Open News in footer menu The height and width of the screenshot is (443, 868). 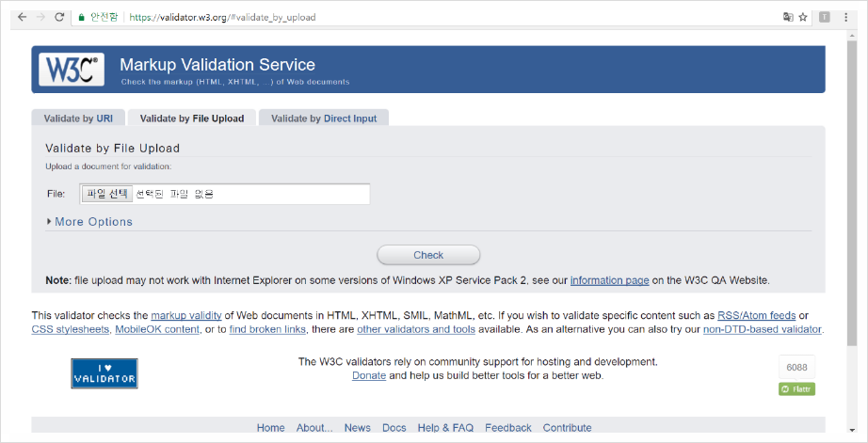tap(358, 428)
